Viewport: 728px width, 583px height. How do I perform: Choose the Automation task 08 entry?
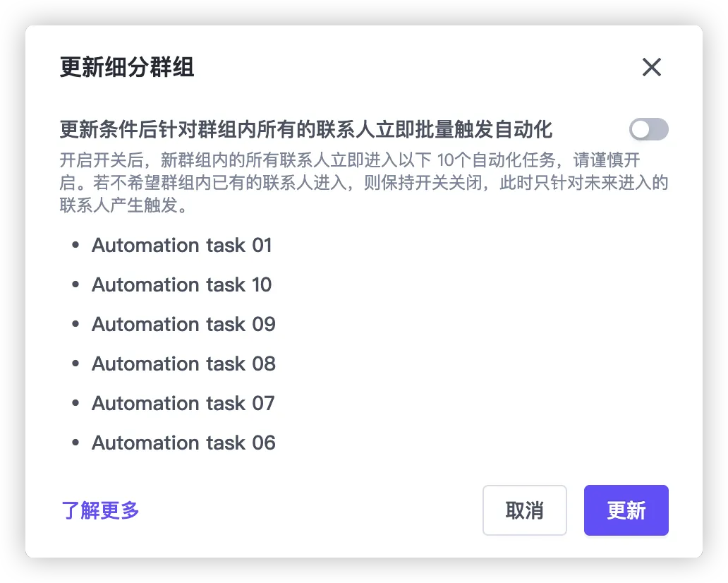click(183, 364)
